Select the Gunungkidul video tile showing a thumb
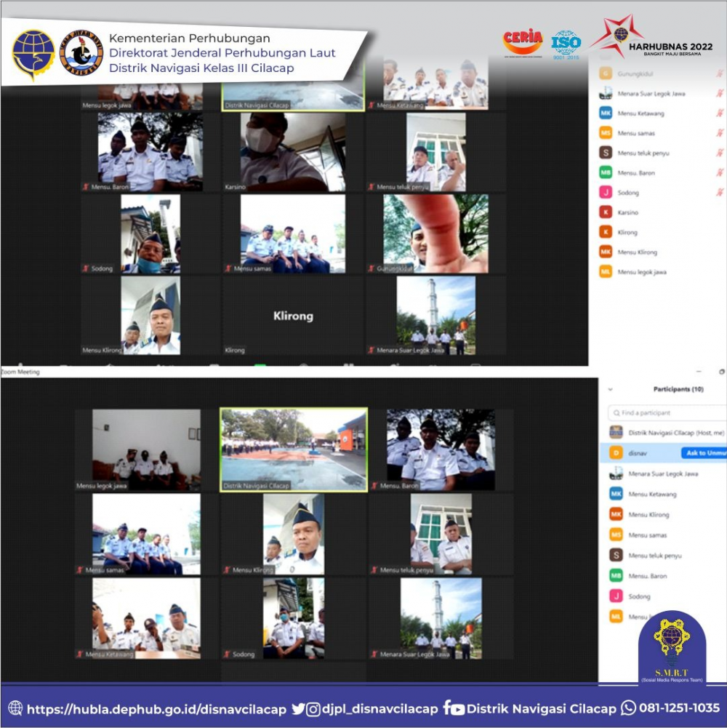This screenshot has width=727, height=728. 435,233
